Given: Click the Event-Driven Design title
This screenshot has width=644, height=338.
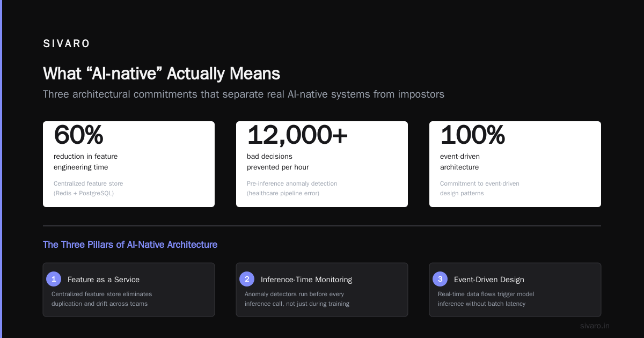Looking at the screenshot, I should click(x=489, y=280).
